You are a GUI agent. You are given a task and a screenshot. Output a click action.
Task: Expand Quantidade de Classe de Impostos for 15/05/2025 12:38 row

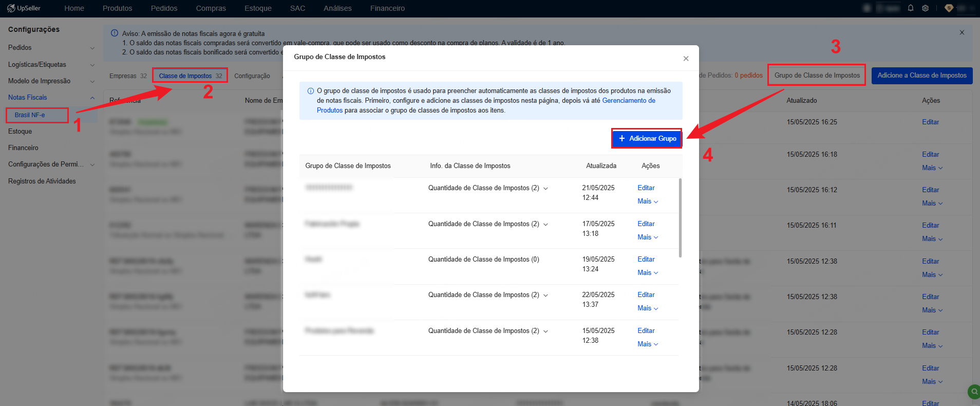(x=545, y=331)
